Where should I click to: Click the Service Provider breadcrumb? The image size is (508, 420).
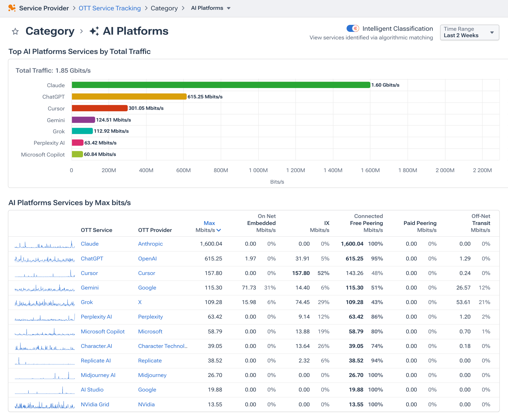[44, 8]
